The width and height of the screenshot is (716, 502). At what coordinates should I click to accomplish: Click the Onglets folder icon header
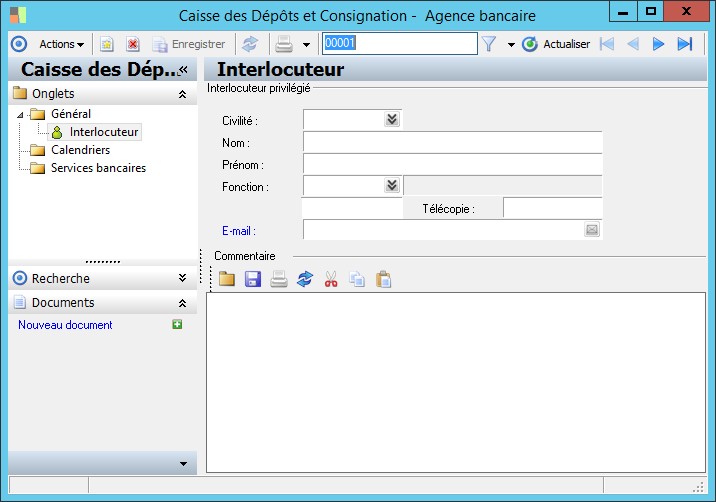point(20,93)
